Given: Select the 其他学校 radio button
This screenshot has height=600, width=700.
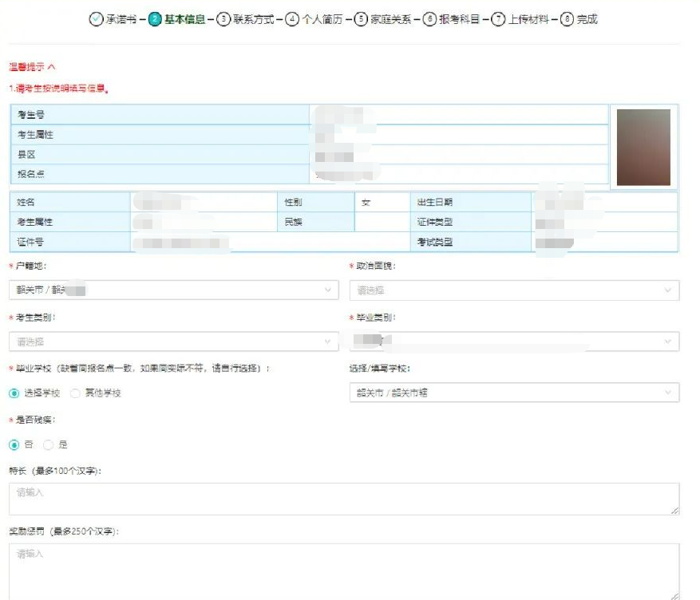Looking at the screenshot, I should point(76,393).
